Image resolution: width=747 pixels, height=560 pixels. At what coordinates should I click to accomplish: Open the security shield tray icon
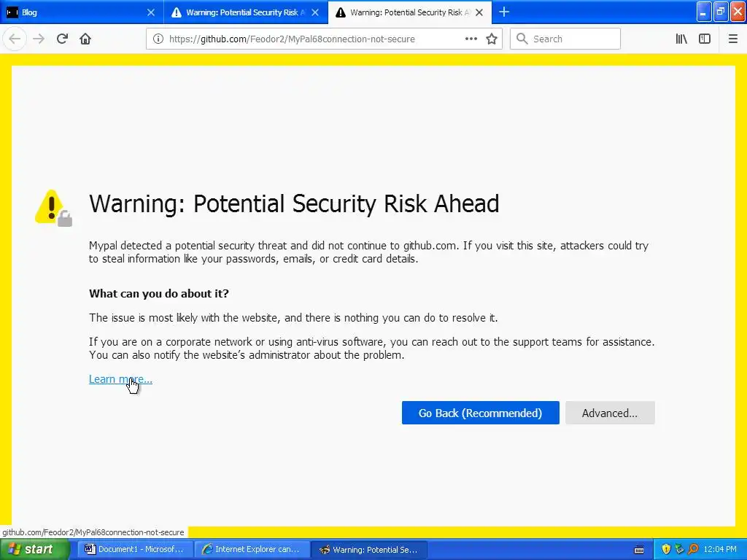(666, 550)
